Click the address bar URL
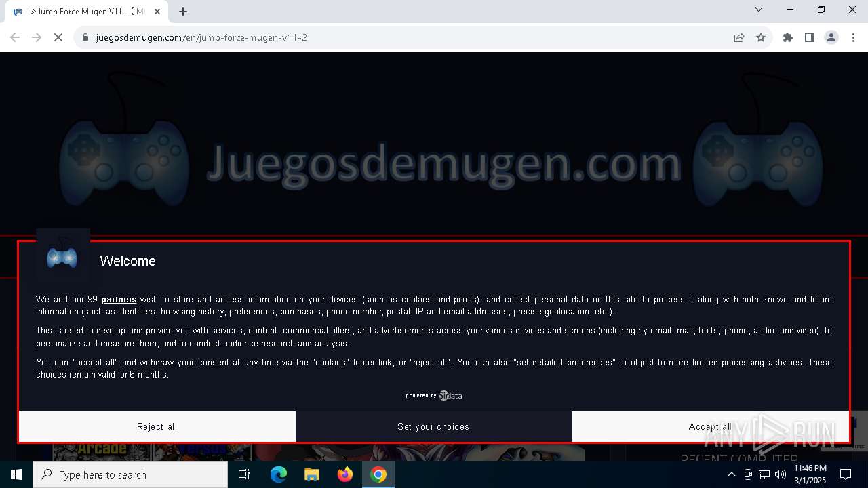Image resolution: width=868 pixels, height=488 pixels. pos(201,37)
